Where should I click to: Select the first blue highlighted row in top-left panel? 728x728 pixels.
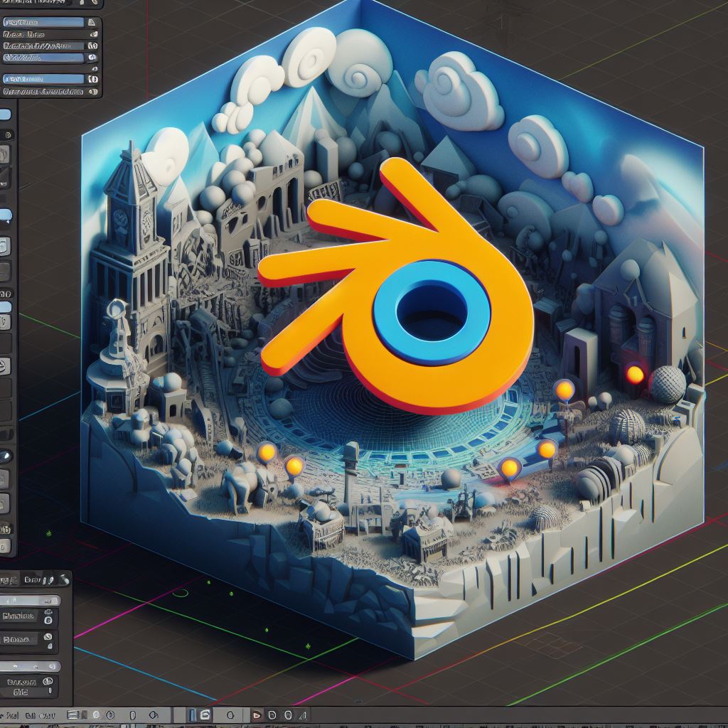pos(43,22)
